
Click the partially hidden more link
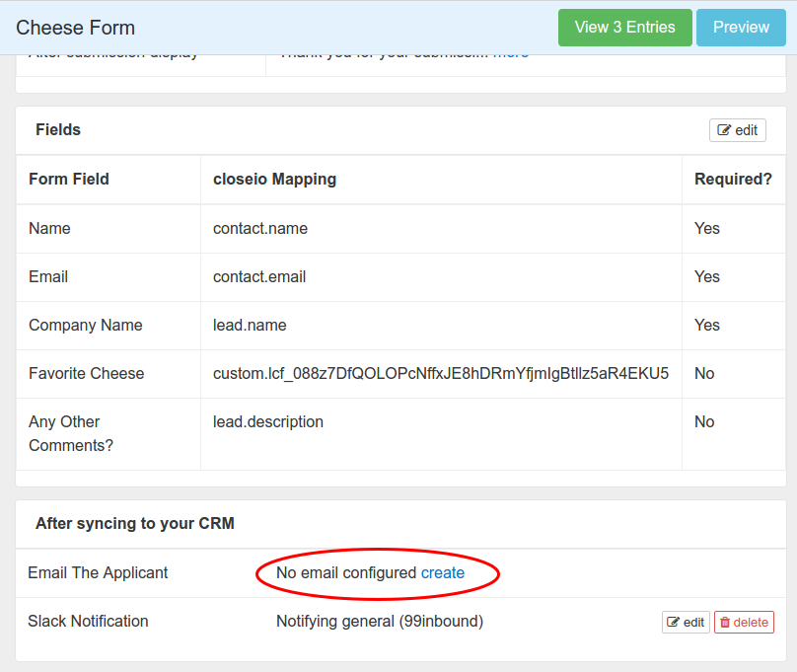(511, 53)
